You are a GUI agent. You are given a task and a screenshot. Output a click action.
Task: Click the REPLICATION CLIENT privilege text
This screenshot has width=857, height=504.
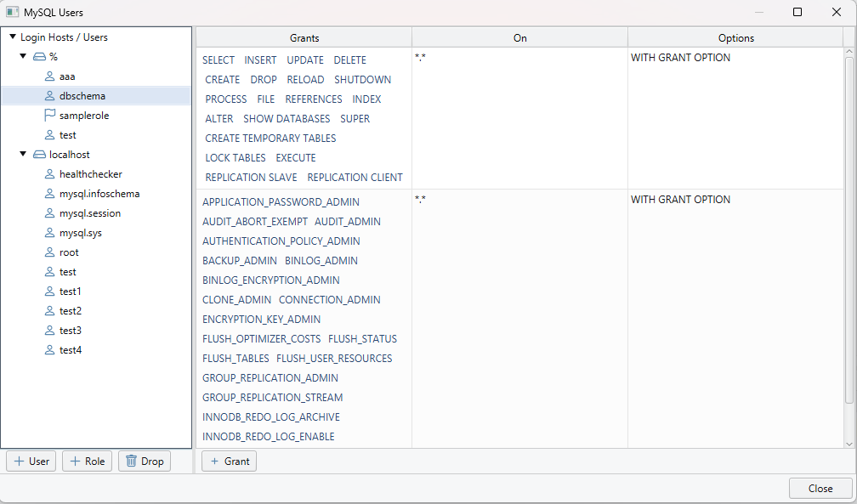click(355, 178)
